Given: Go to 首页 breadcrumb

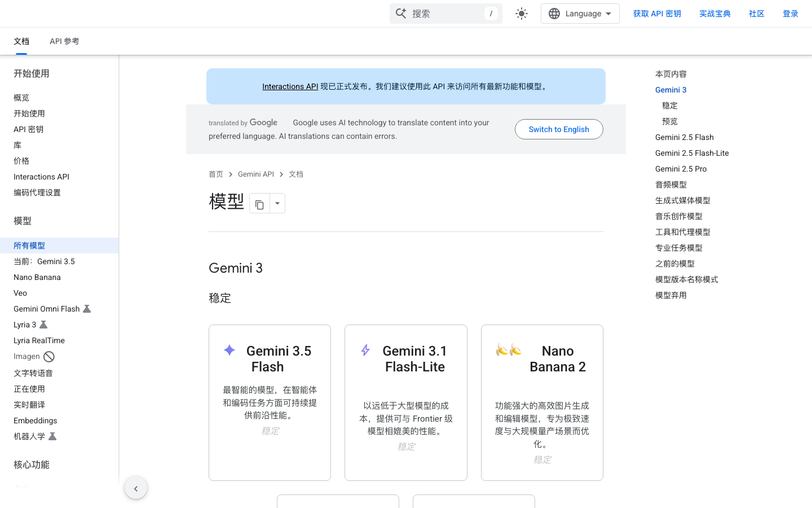Looking at the screenshot, I should click(216, 174).
